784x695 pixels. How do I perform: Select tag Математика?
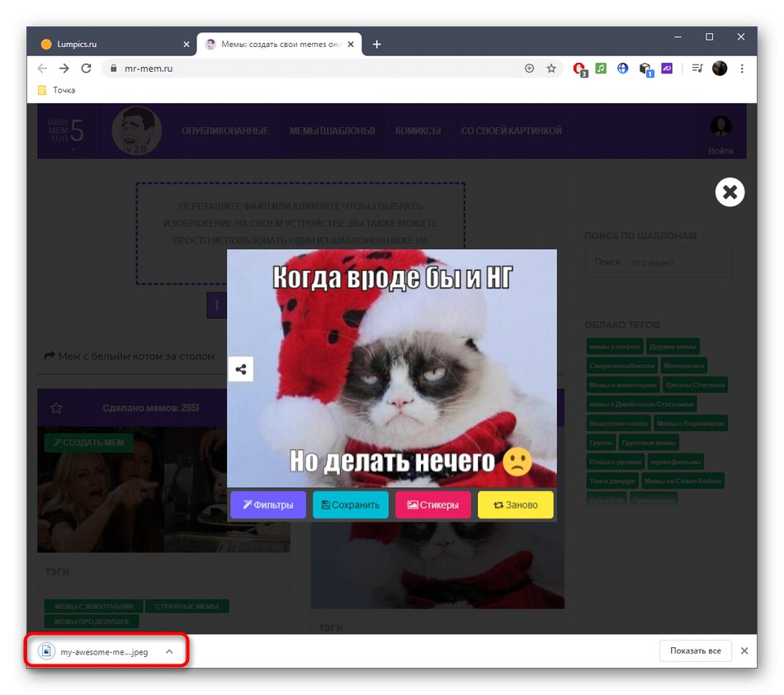[x=683, y=366]
